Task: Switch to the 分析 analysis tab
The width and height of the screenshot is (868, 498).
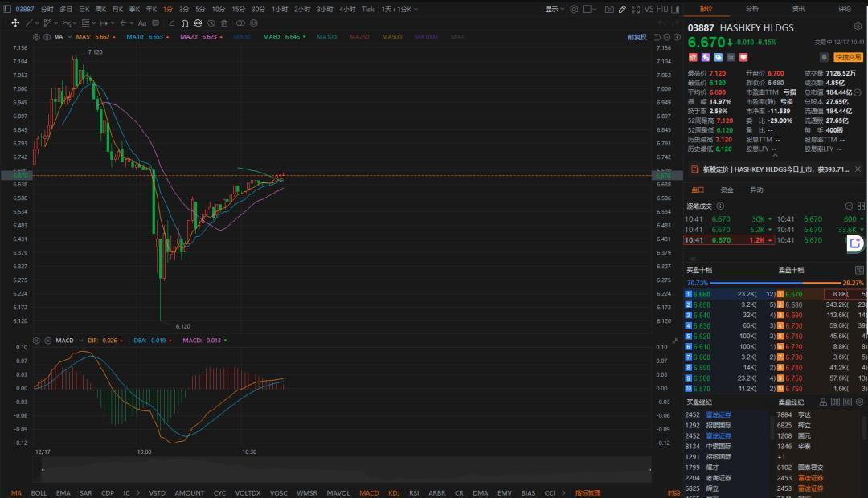Action: click(751, 9)
